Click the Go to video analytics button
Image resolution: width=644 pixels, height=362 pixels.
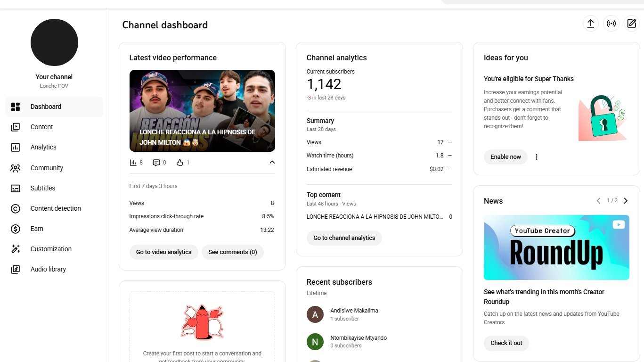pyautogui.click(x=163, y=252)
